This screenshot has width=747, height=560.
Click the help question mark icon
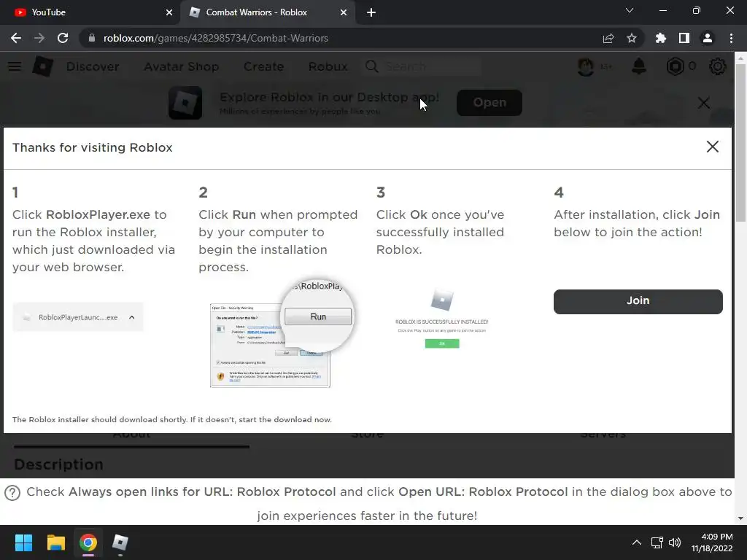(x=12, y=493)
